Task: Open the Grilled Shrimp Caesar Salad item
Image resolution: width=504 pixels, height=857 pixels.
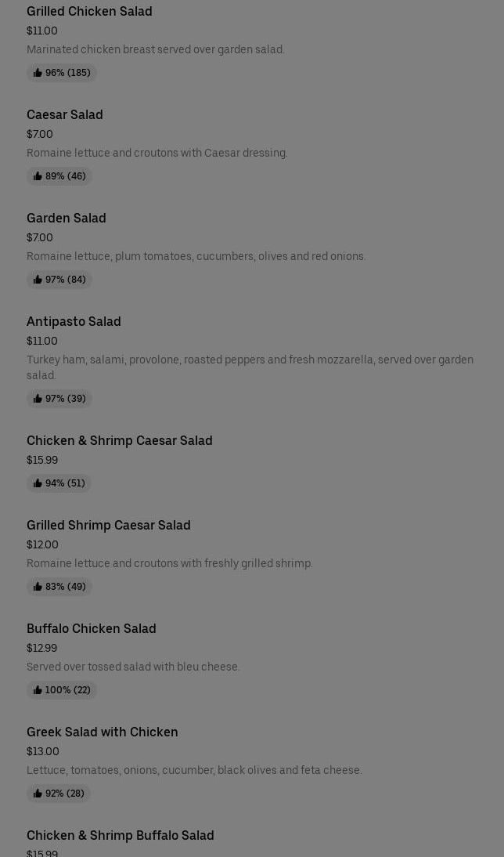Action: pyautogui.click(x=109, y=525)
